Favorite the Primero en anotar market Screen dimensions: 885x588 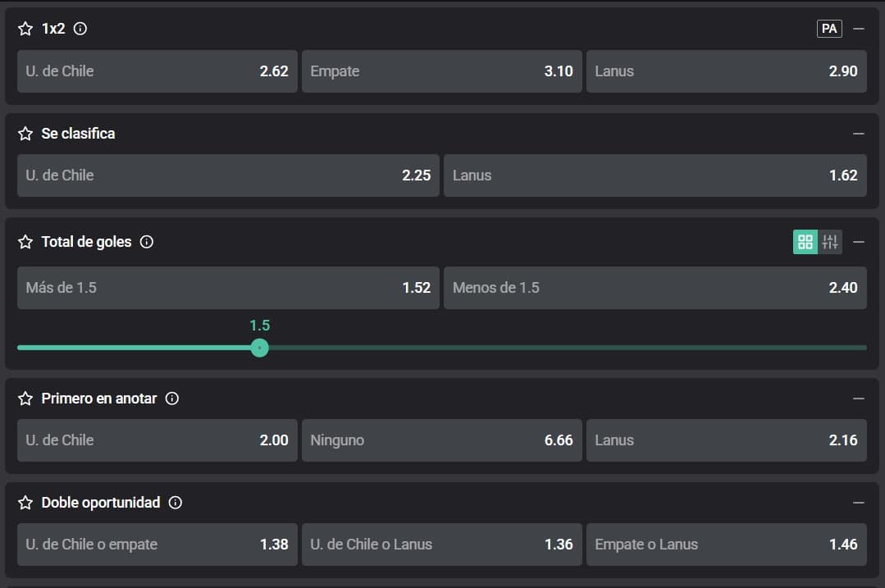(x=25, y=399)
